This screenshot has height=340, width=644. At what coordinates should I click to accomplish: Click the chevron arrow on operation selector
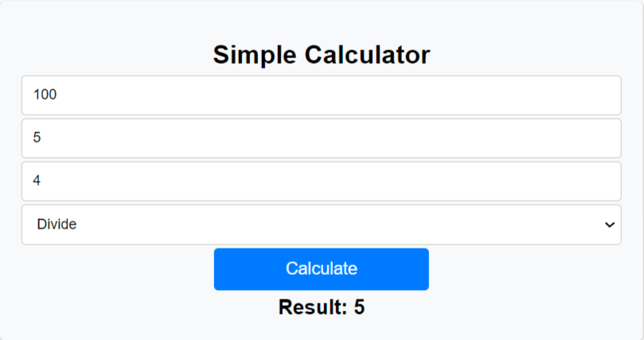(x=610, y=225)
